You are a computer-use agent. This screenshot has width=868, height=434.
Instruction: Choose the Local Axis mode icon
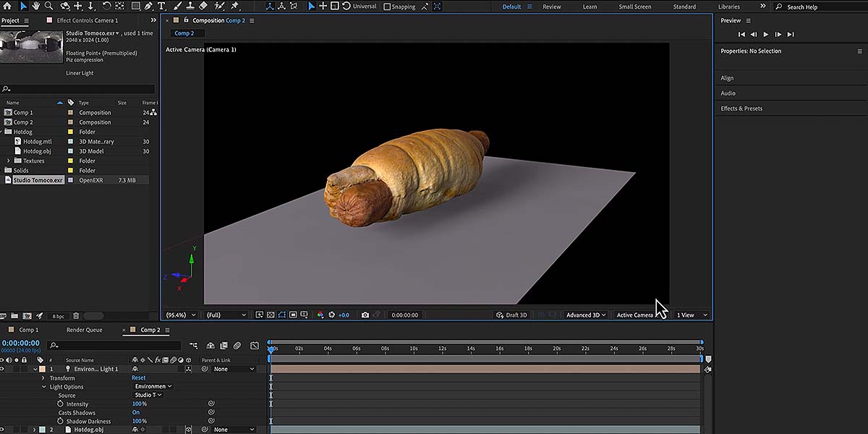270,7
